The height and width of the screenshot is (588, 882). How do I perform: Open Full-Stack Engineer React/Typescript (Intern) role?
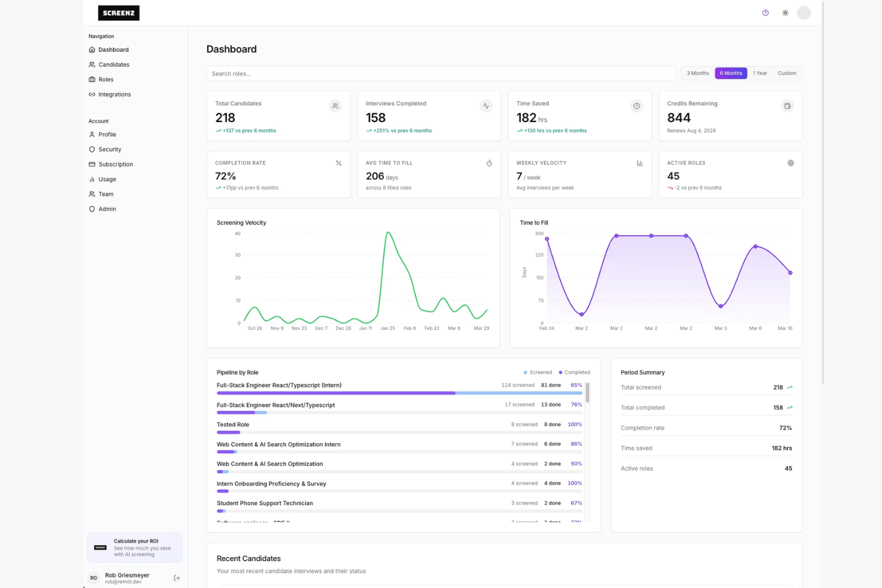pos(279,385)
